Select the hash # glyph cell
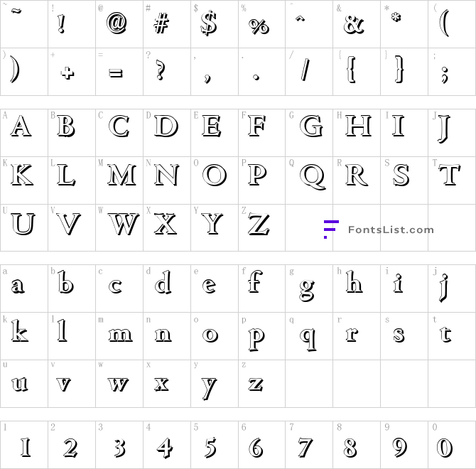This screenshot has width=476, height=469. (x=167, y=24)
